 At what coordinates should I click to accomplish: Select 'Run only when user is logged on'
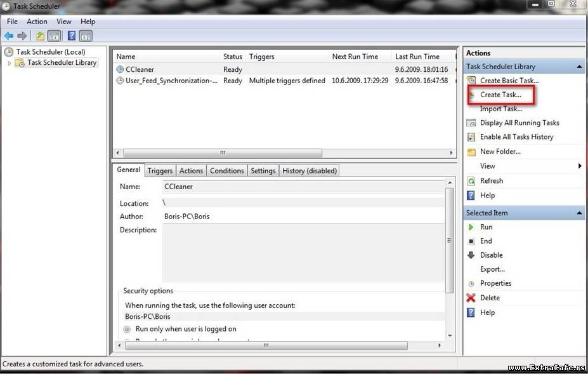[x=127, y=329]
